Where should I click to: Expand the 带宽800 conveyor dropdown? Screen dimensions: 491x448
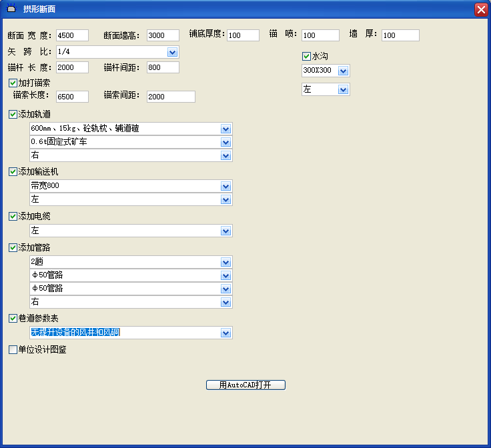coord(225,186)
